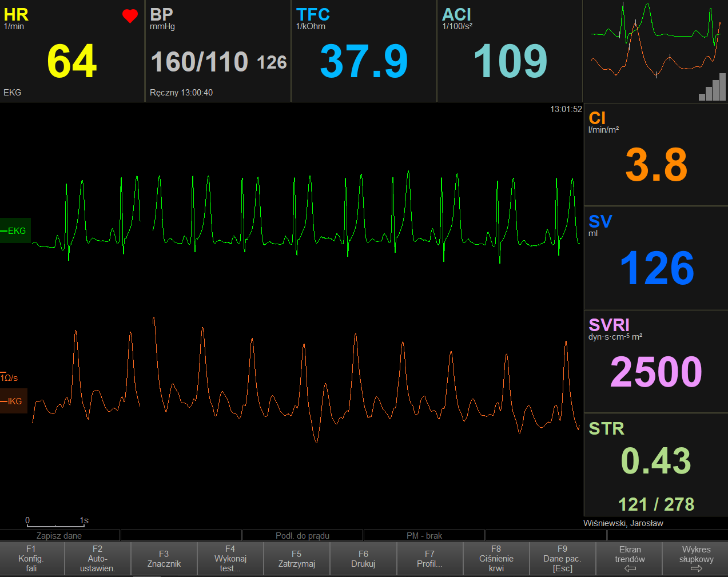Click the Podł. do prądu power indicator
This screenshot has height=577, width=728.
(x=303, y=535)
